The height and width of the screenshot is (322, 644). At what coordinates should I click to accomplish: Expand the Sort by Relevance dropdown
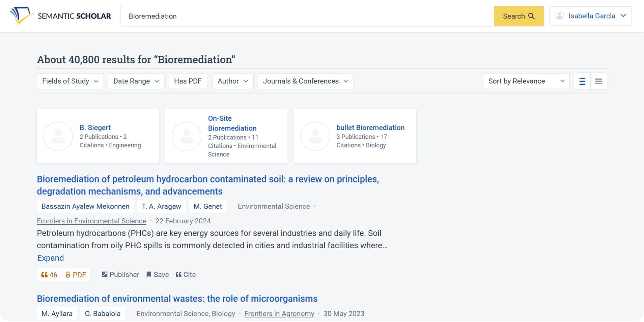point(526,81)
